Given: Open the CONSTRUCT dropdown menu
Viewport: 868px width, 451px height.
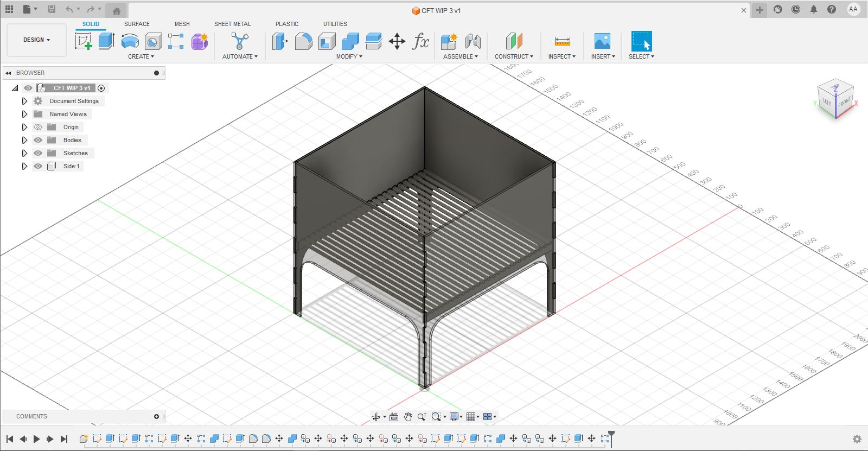Looking at the screenshot, I should [x=514, y=56].
